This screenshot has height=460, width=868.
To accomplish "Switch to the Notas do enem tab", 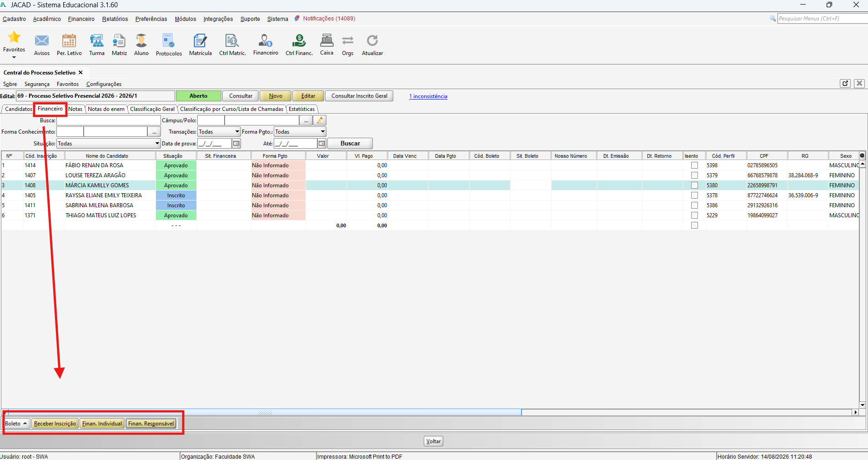I will tap(106, 109).
